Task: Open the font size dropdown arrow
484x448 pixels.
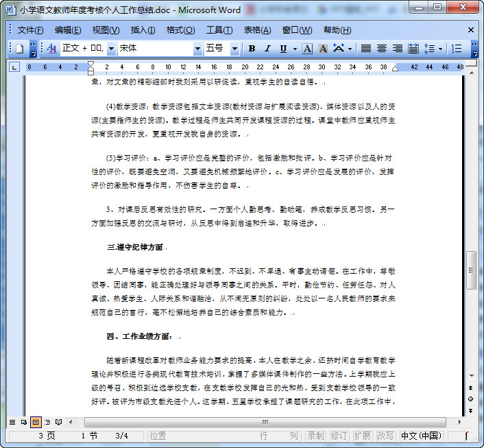Action: (x=234, y=49)
